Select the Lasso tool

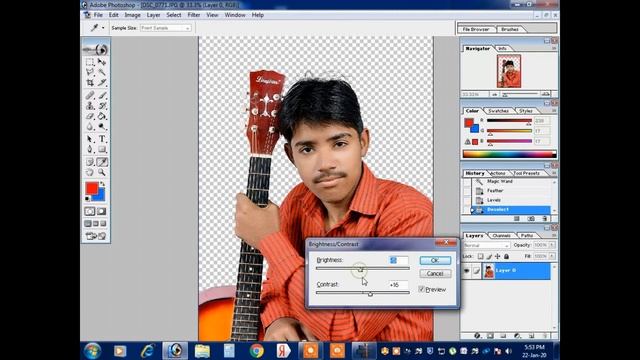[90, 72]
